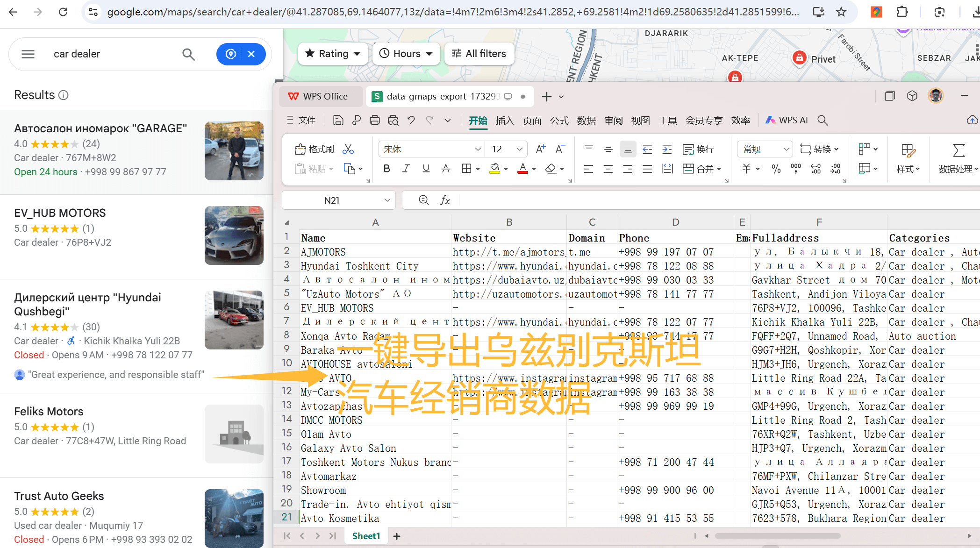The width and height of the screenshot is (980, 548).
Task: Click the percent style icon
Action: pyautogui.click(x=776, y=169)
